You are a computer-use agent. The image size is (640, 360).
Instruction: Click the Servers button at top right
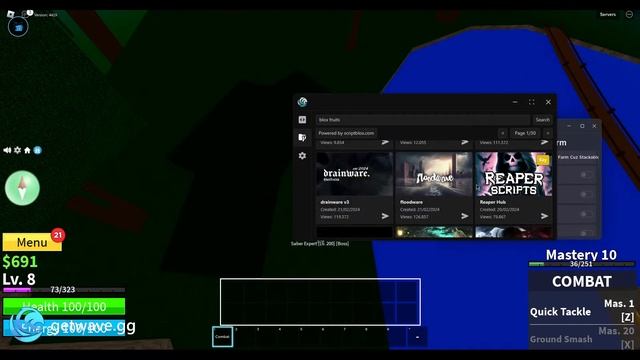point(607,14)
